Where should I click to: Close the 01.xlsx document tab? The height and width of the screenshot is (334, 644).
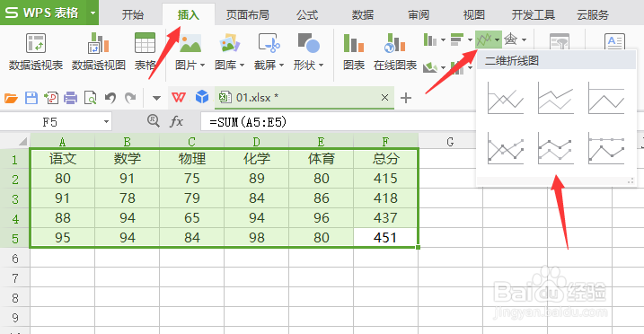[384, 98]
